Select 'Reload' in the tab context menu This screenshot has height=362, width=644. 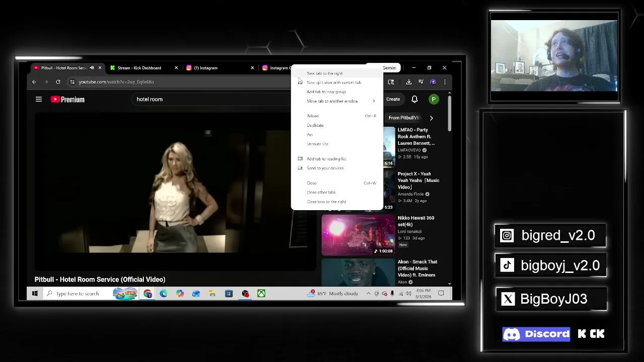pos(337,116)
